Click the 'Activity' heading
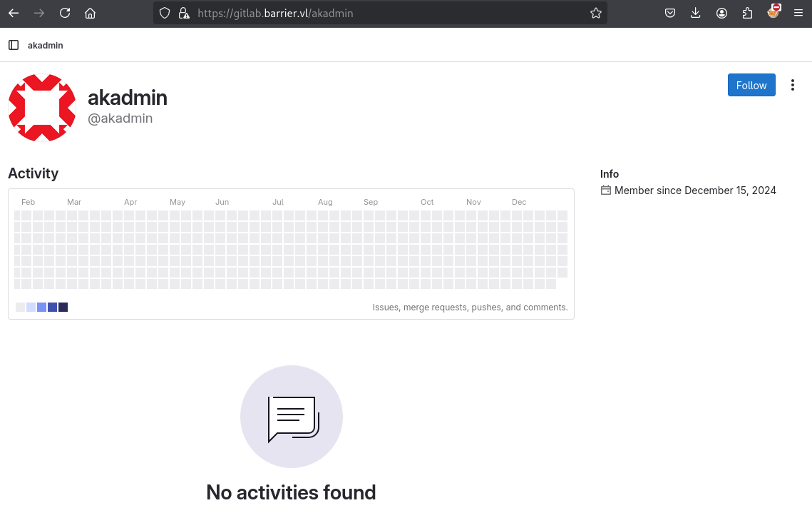Screen dimensions: 812x518 click(33, 173)
